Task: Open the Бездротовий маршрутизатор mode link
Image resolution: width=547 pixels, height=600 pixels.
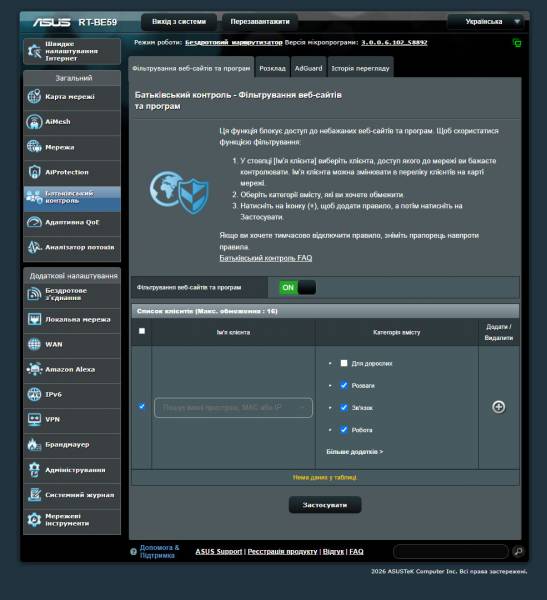Action: click(233, 42)
